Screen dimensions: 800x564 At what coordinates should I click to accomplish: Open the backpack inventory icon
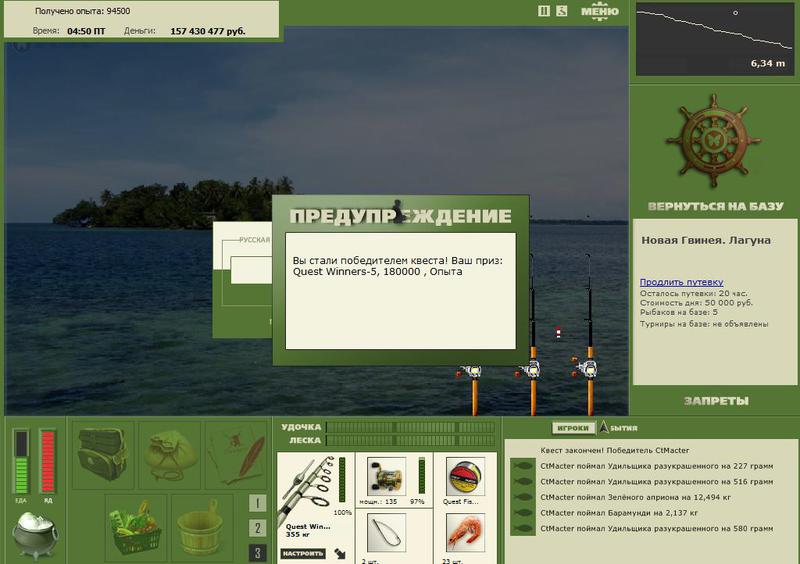click(103, 454)
